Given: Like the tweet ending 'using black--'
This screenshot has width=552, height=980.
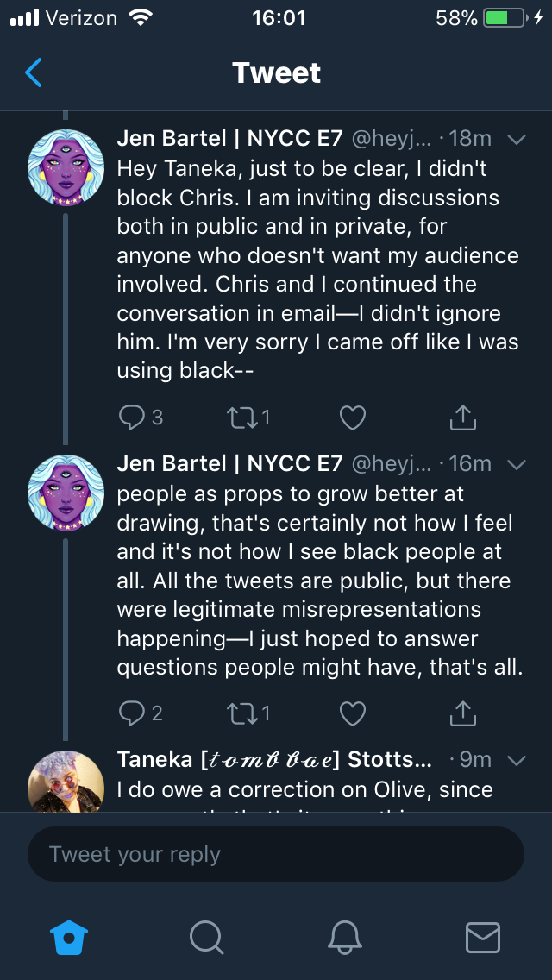Looking at the screenshot, I should (353, 418).
